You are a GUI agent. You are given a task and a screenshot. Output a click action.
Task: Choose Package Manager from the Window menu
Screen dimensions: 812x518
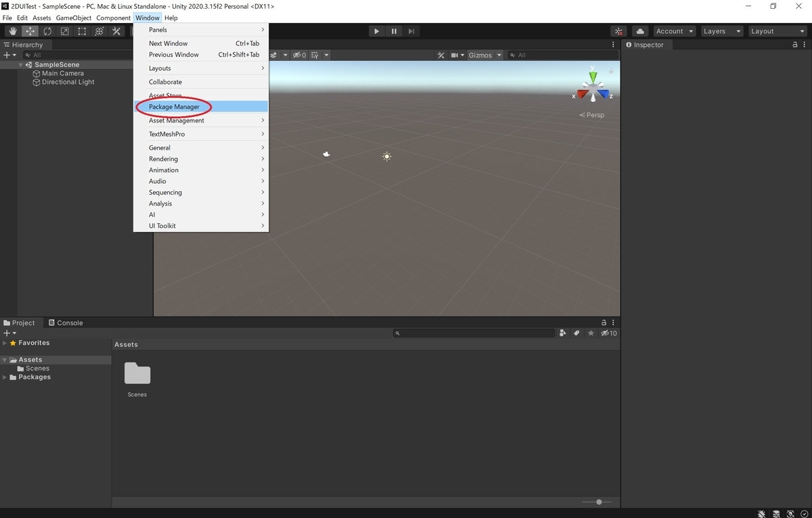[173, 107]
